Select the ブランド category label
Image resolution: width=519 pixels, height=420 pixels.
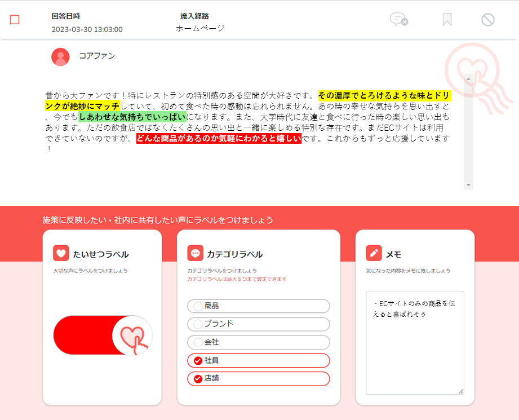pyautogui.click(x=259, y=324)
